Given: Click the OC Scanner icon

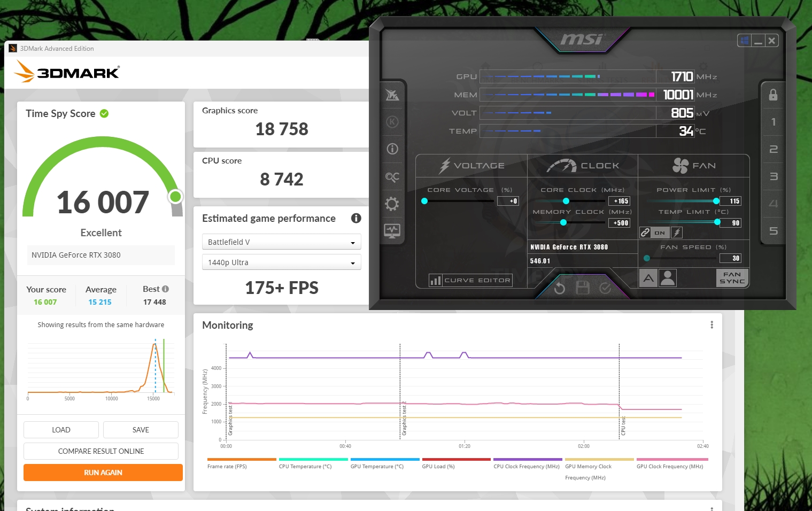Looking at the screenshot, I should pyautogui.click(x=392, y=176).
